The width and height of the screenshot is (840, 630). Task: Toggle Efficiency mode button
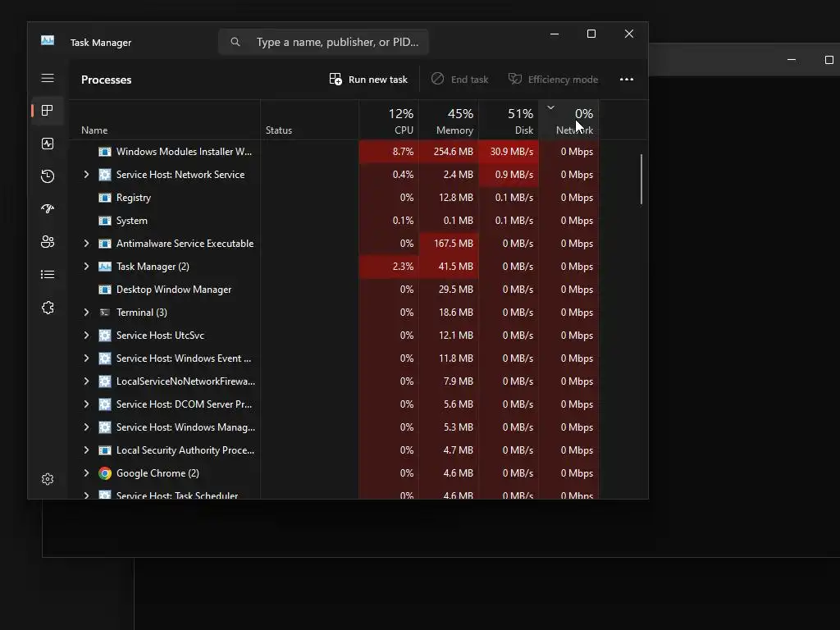(553, 80)
